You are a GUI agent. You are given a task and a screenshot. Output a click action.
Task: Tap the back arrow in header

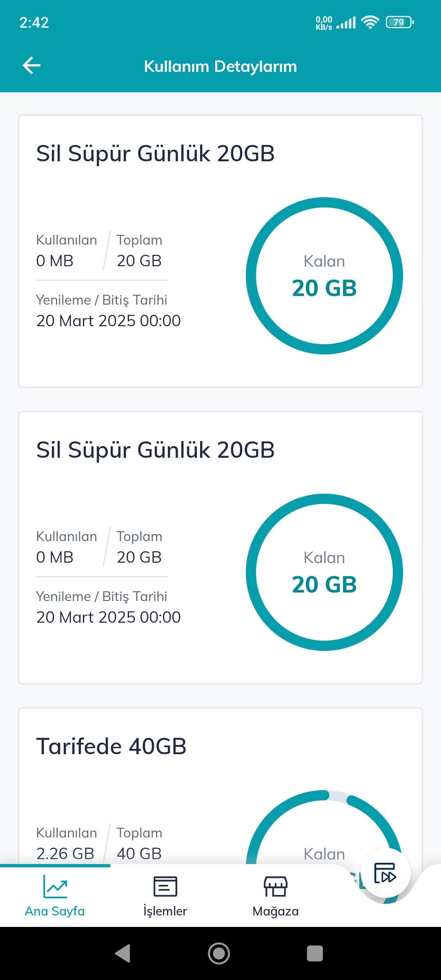click(31, 66)
